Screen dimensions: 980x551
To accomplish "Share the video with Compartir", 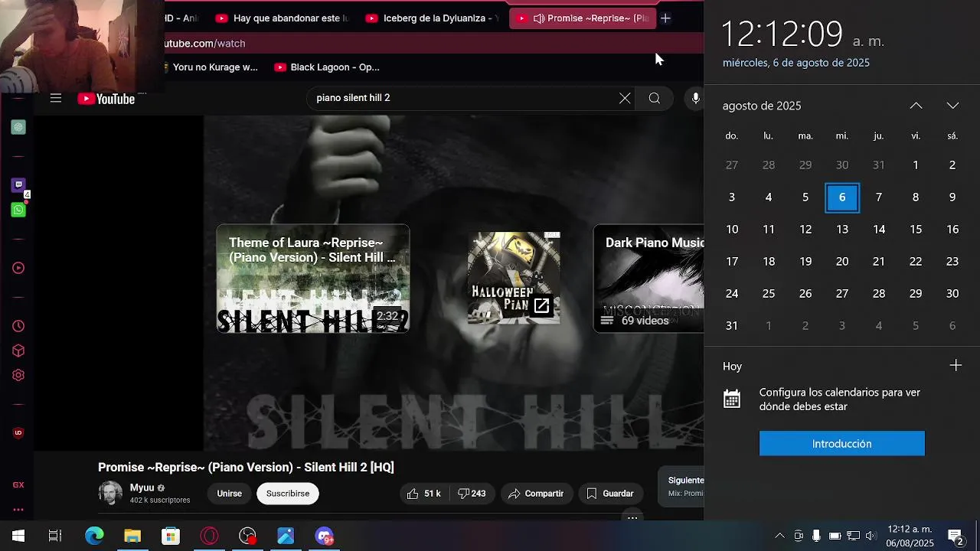I will (x=536, y=494).
